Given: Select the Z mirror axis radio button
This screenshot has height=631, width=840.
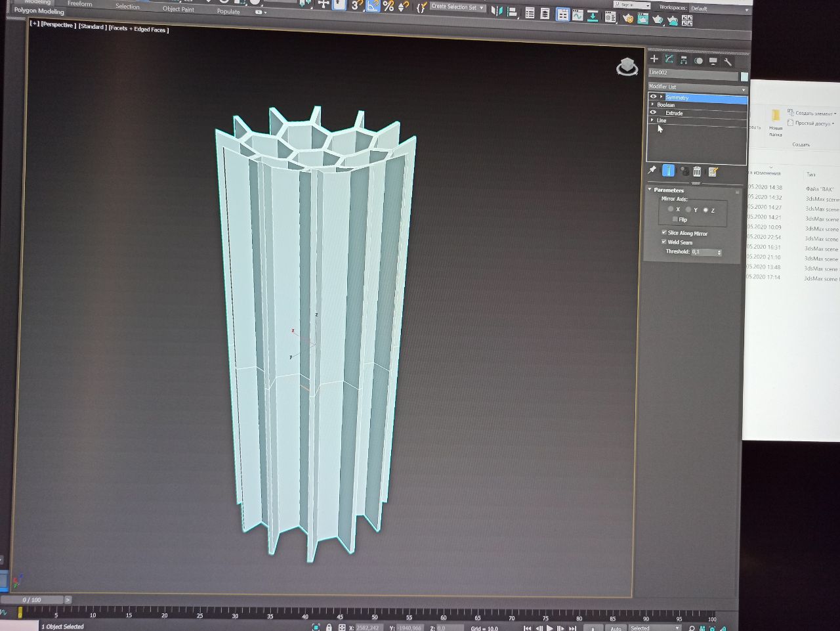Looking at the screenshot, I should tap(705, 210).
